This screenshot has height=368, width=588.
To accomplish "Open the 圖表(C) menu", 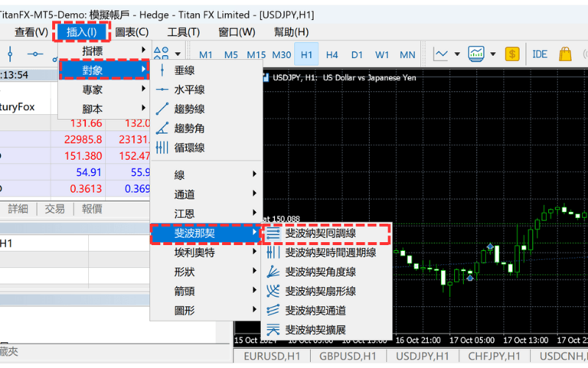I will click(x=132, y=32).
